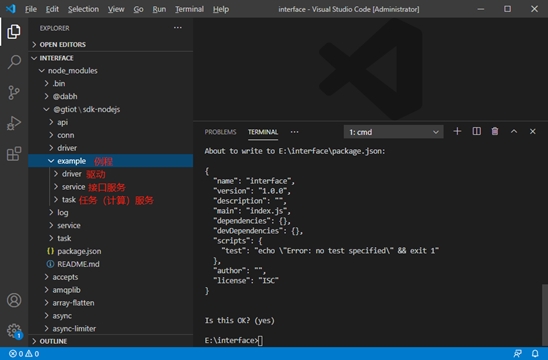This screenshot has width=548, height=360.
Task: Open the Selection menu
Action: 83,9
